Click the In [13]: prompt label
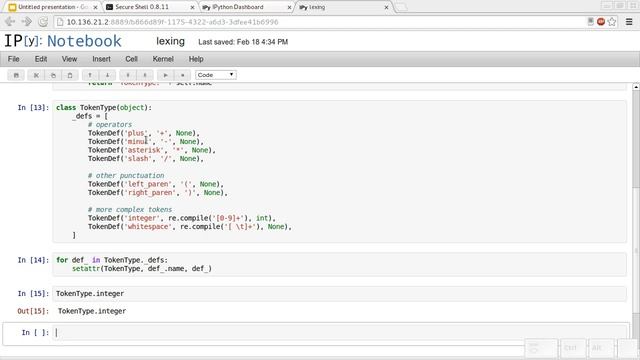The height and width of the screenshot is (360, 640). point(33,108)
